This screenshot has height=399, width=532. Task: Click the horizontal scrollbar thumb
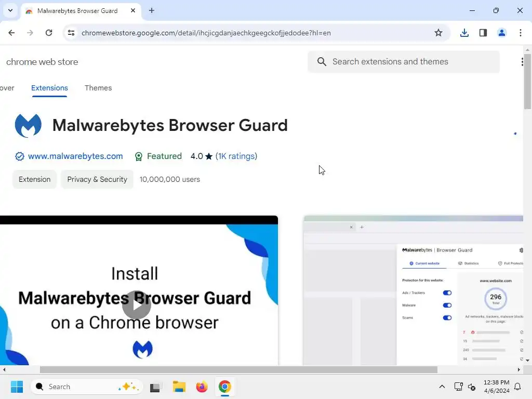[238, 369]
